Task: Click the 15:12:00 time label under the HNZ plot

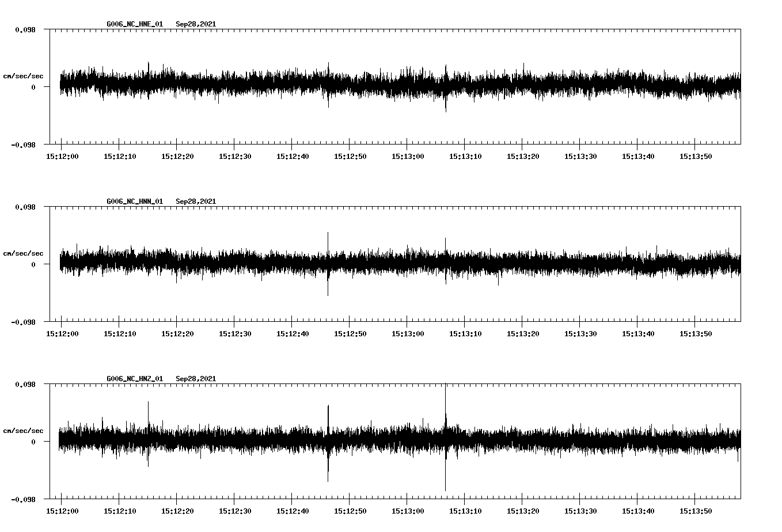Action: tap(62, 511)
